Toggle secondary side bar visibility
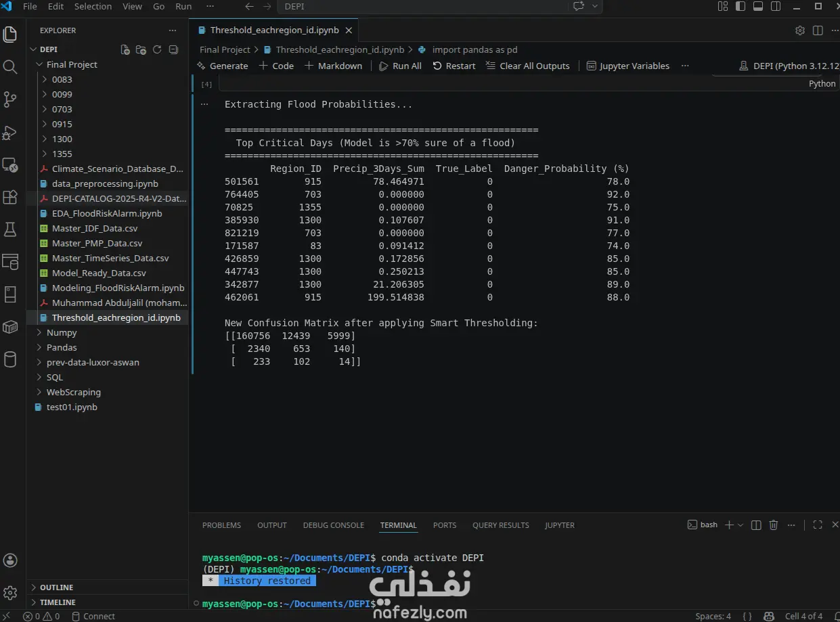Viewport: 840px width, 622px height. [x=776, y=6]
